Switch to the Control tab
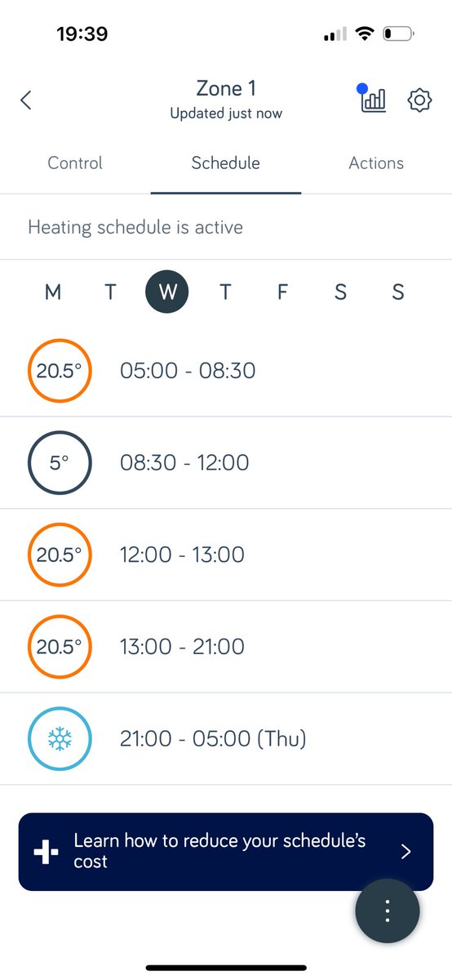 (75, 163)
